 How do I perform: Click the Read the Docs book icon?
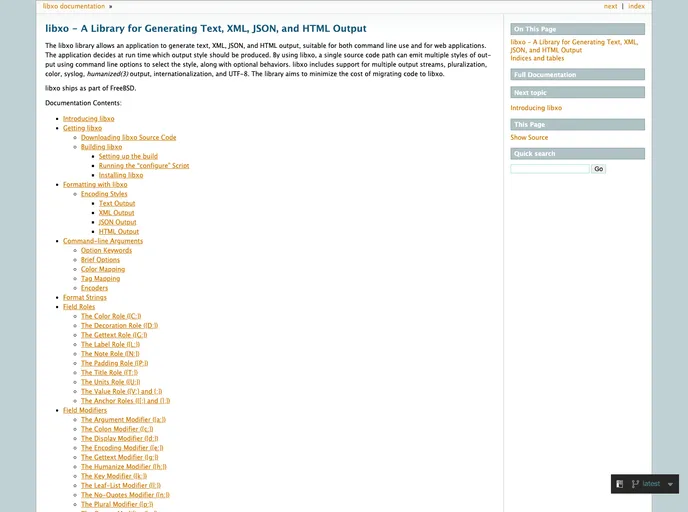point(620,484)
